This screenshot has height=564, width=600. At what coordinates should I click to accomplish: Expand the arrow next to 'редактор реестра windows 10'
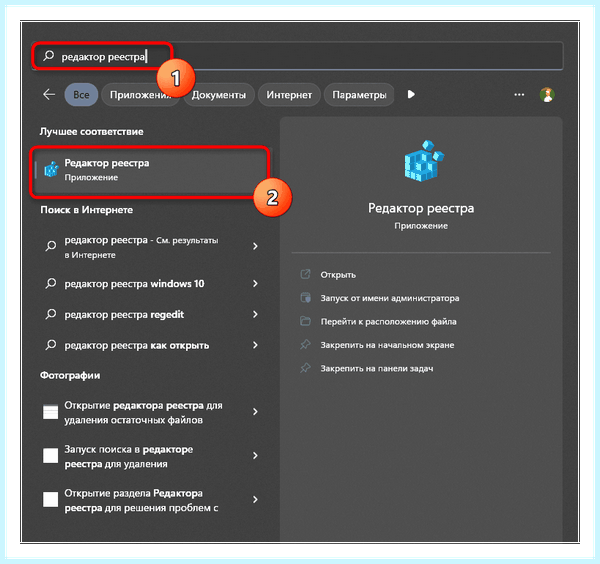click(255, 284)
